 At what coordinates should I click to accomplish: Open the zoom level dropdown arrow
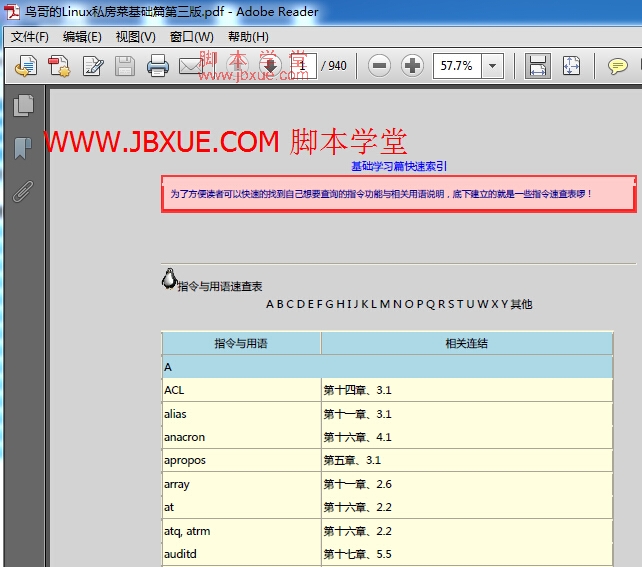(493, 66)
